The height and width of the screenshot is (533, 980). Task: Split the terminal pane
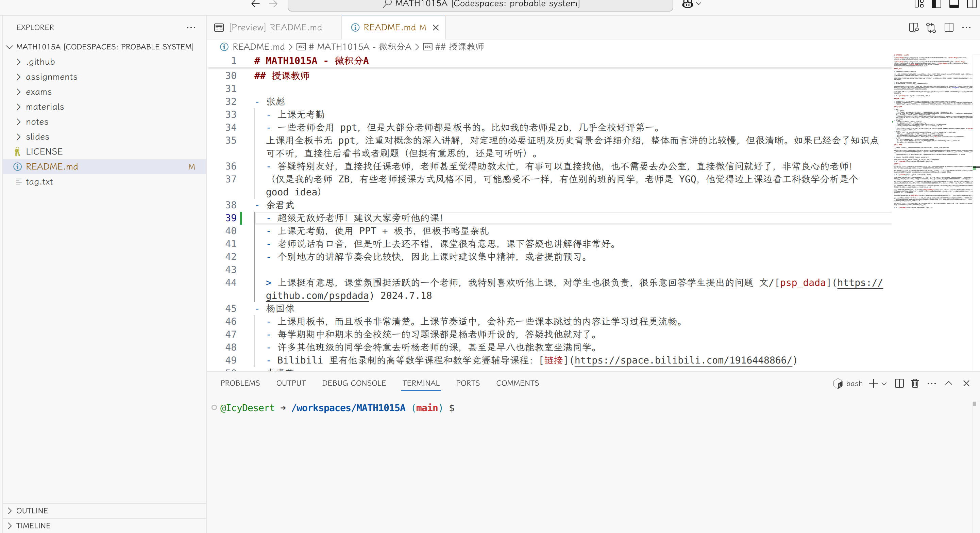[x=899, y=383]
